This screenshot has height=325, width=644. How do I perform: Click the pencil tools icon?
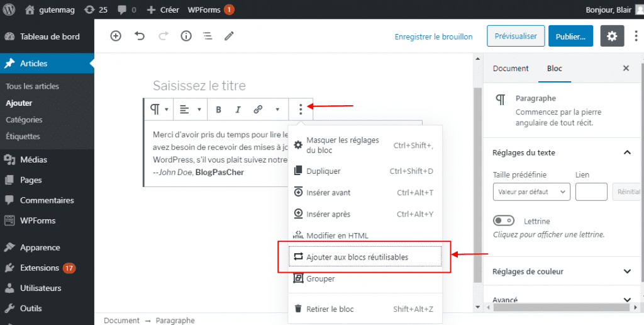pyautogui.click(x=230, y=36)
